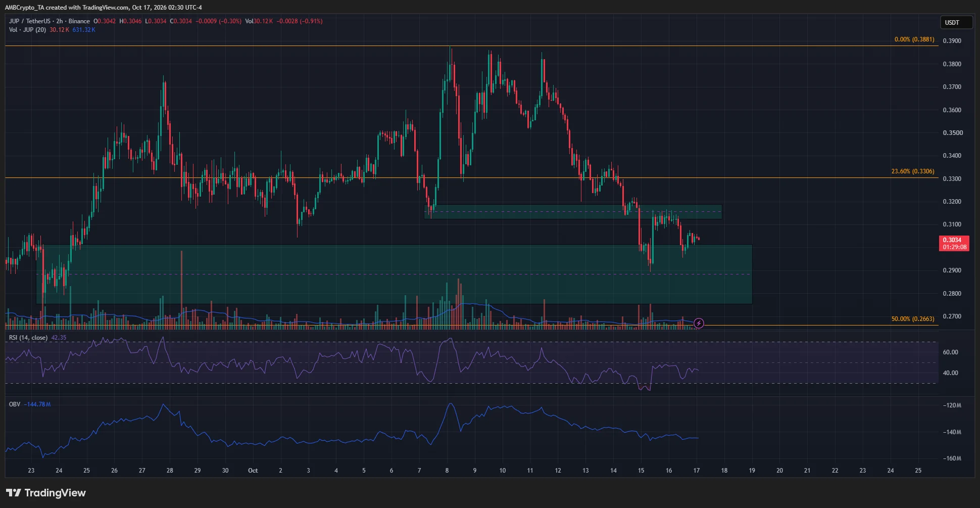Click the Oct date label on time axis
Screen dimensions: 980x508
[x=253, y=471]
